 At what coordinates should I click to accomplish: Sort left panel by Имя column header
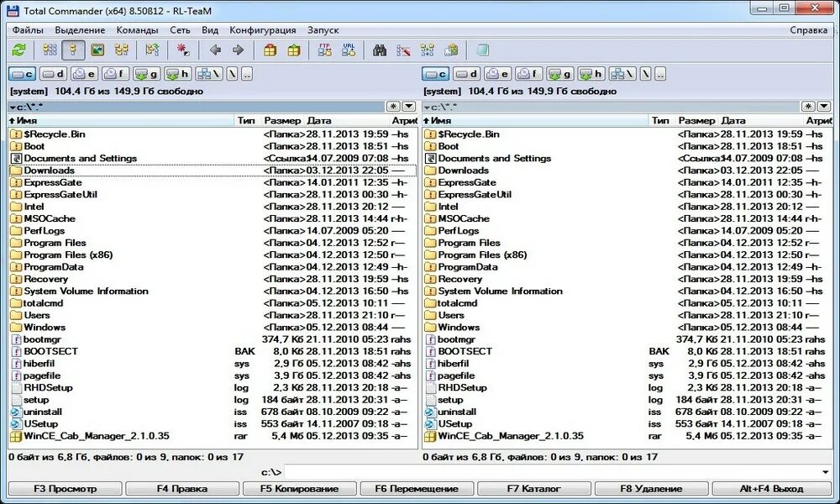121,120
